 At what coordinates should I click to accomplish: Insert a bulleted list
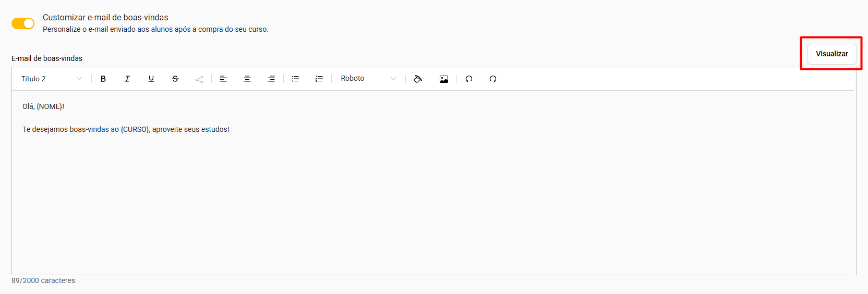295,79
